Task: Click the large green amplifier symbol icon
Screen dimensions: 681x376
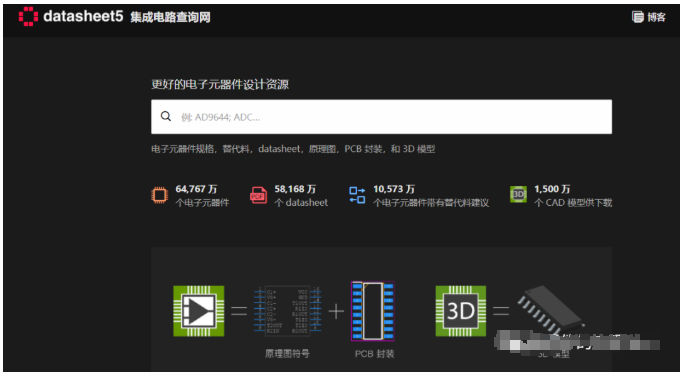Action: [x=199, y=311]
